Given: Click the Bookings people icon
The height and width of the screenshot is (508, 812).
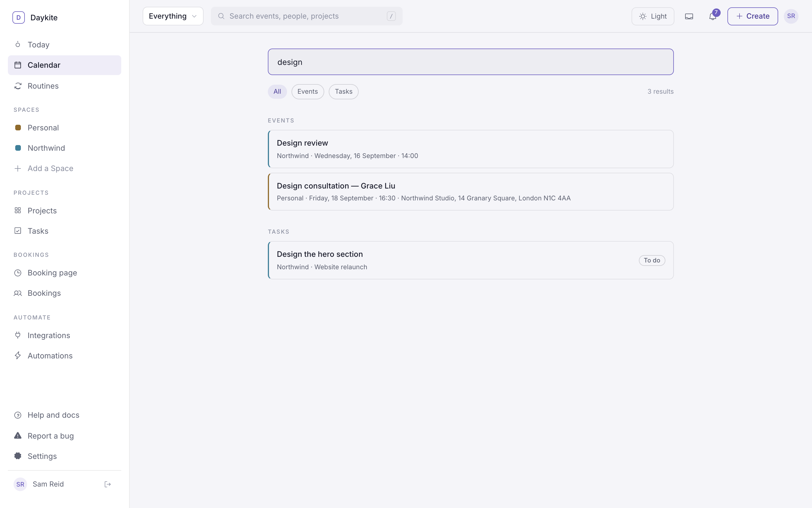Looking at the screenshot, I should (x=18, y=293).
